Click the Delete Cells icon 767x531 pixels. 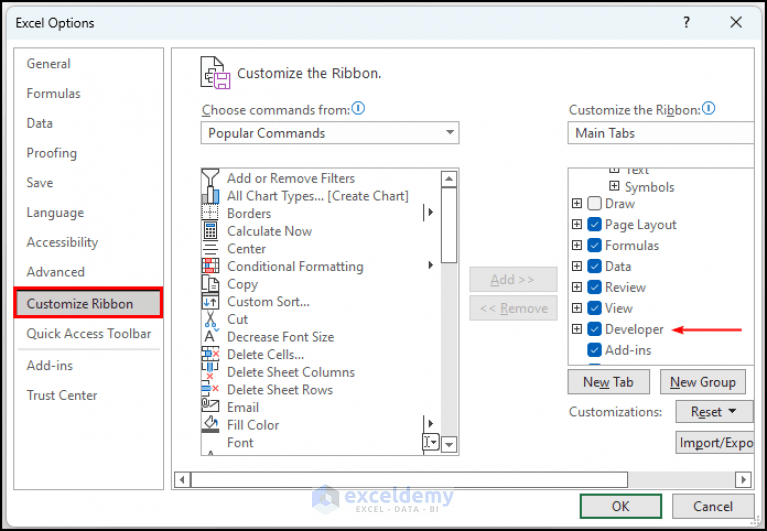tap(210, 354)
